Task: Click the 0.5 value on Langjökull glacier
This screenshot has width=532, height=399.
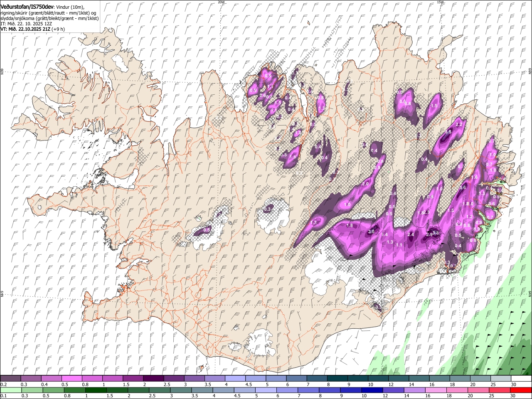Action: (207, 229)
